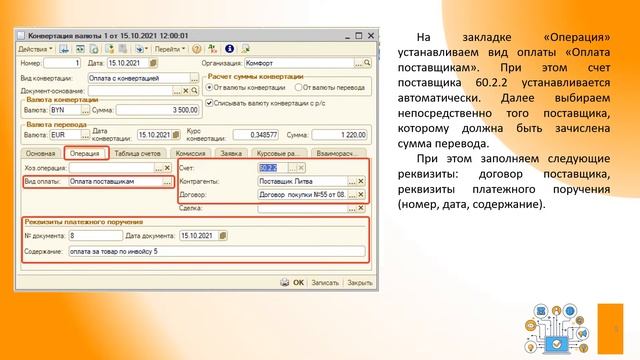Click the Сумма field showing 1 220,00

coord(339,135)
